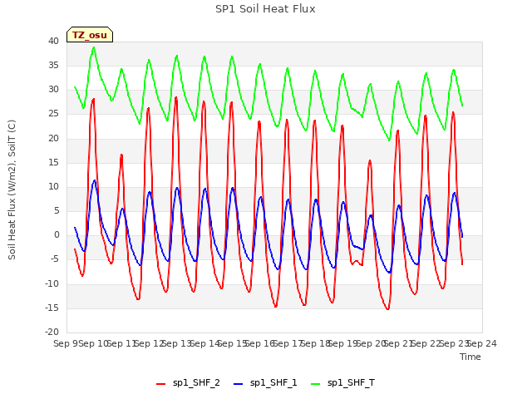Click the y-axis label 15
Viewport: 532px width, 399px height.
(x=53, y=163)
